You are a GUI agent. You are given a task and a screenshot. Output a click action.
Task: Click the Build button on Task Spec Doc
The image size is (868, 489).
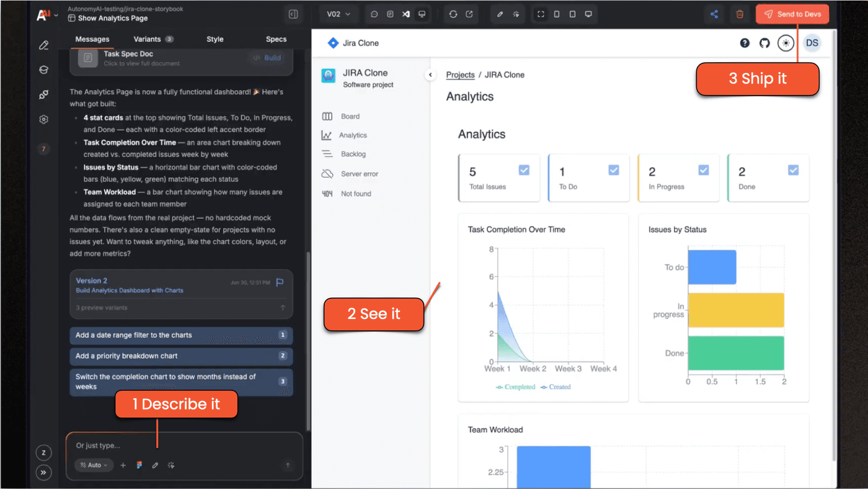[x=267, y=58]
